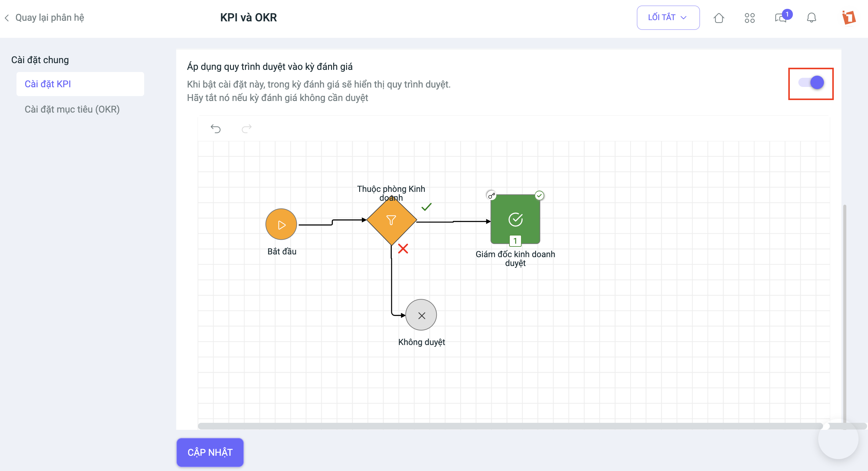Screen dimensions: 868x471
Task: Select the Bắt đầu start node
Action: pyautogui.click(x=281, y=224)
